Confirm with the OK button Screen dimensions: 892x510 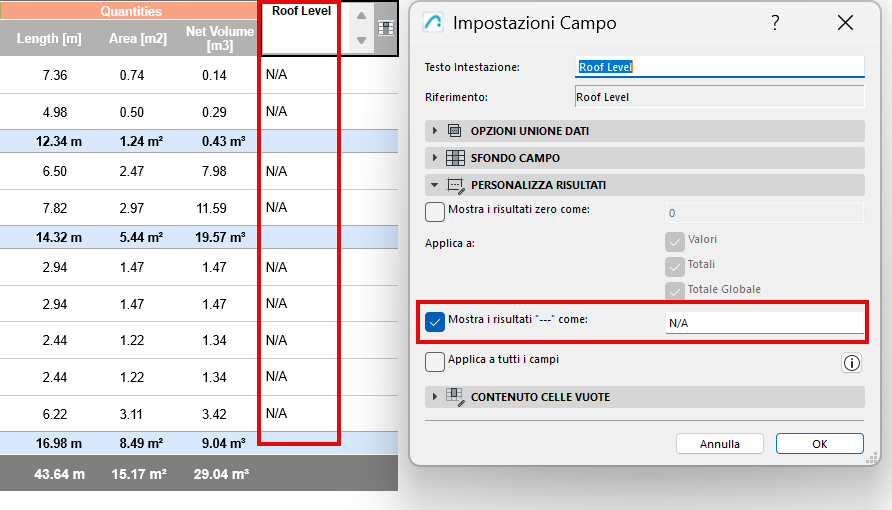[819, 443]
